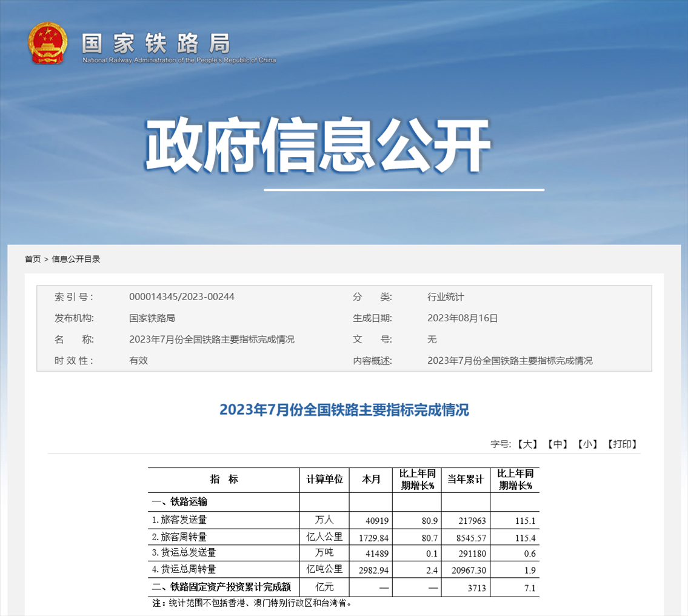
Task: Click the table footnote about 统计范围
Action: click(x=252, y=603)
